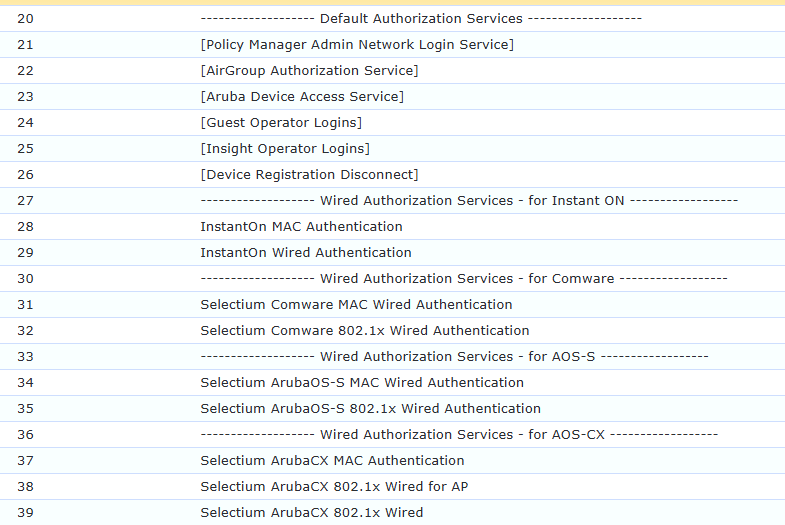Click order number 20

coord(25,19)
